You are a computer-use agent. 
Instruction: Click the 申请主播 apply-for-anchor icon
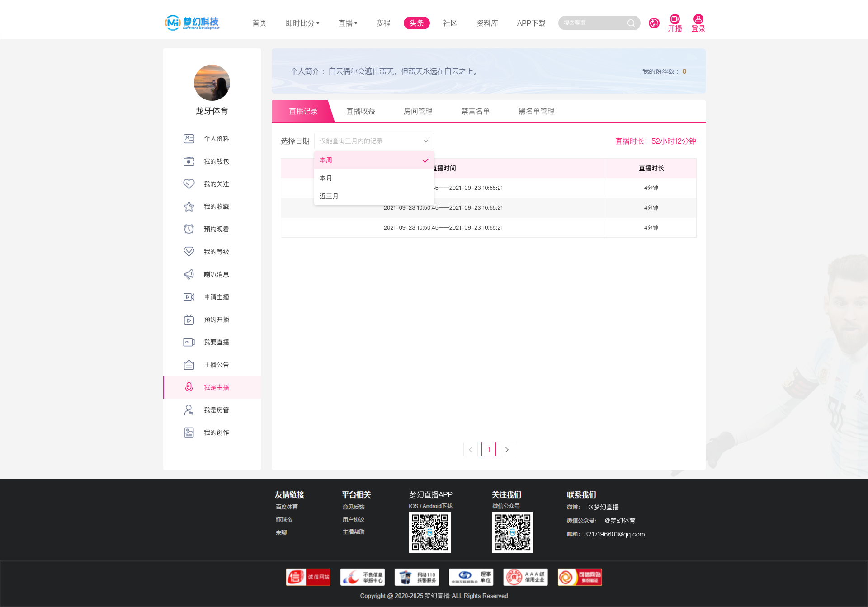pyautogui.click(x=189, y=297)
